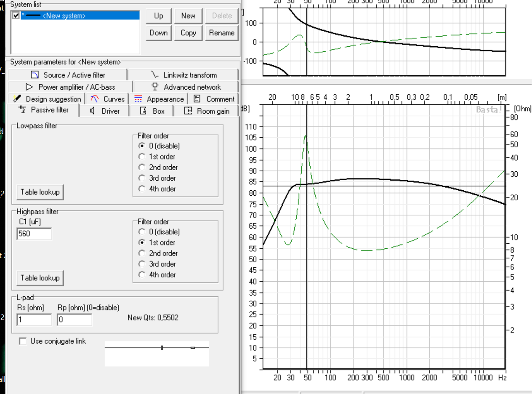
Task: Click the L-pad Rs ohm field
Action: click(34, 319)
